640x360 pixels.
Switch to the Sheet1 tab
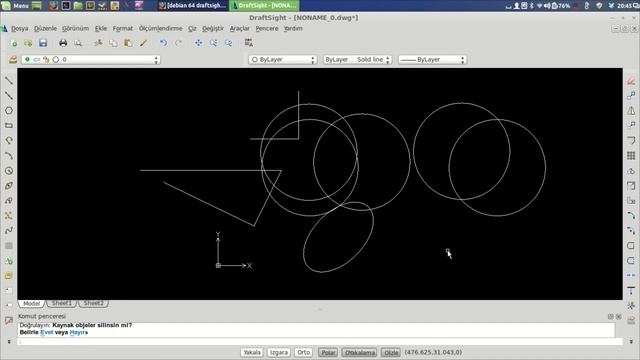[62, 303]
